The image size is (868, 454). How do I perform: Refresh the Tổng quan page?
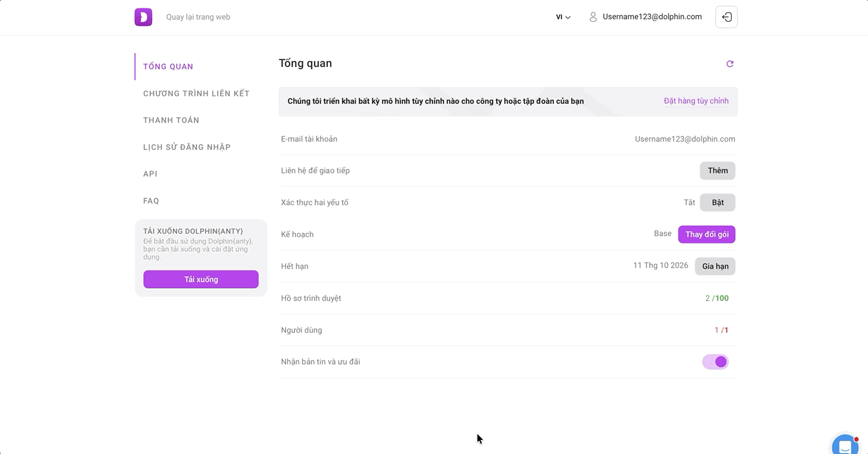(x=730, y=64)
